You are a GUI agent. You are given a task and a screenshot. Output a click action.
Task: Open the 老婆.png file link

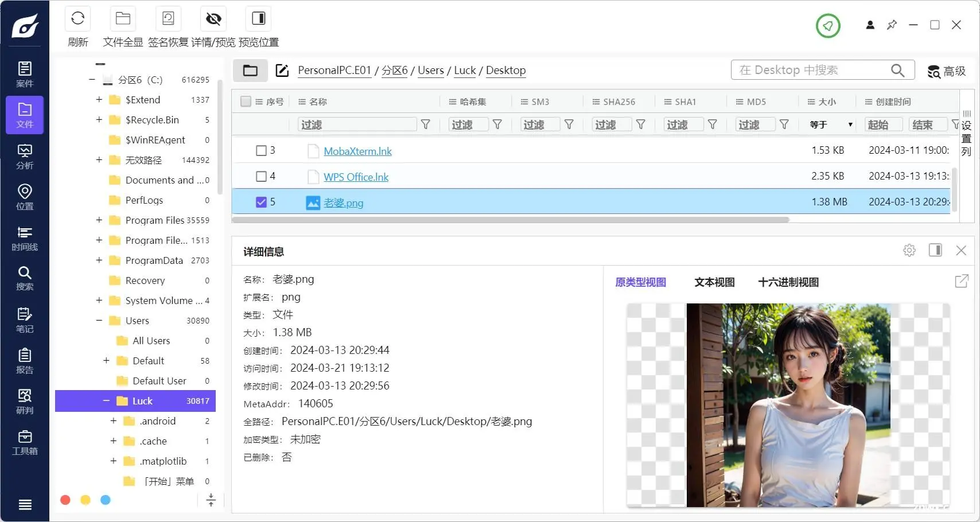(343, 203)
